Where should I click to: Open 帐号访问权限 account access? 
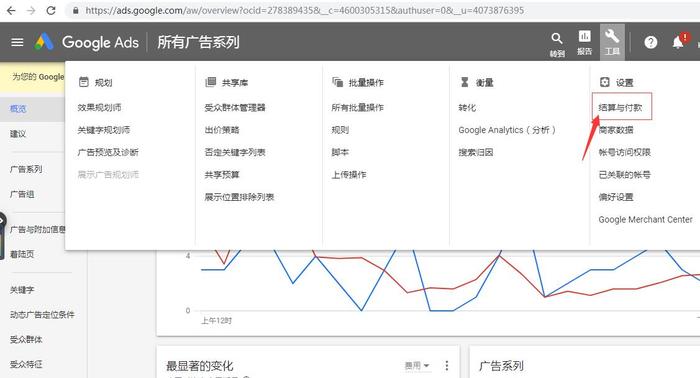625,152
